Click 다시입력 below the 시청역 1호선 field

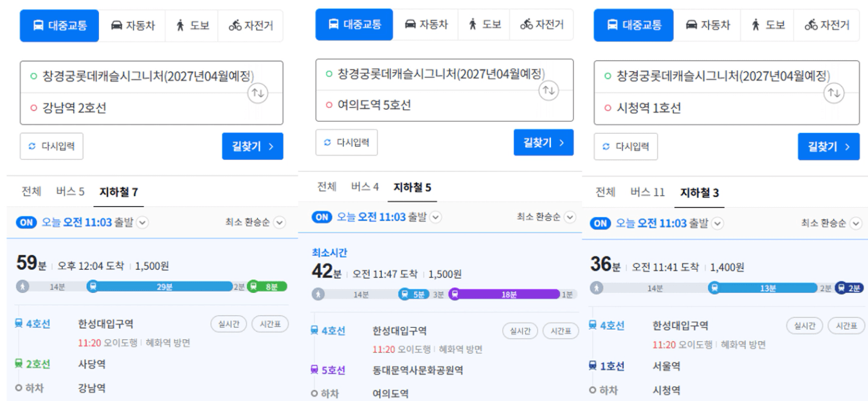click(626, 147)
